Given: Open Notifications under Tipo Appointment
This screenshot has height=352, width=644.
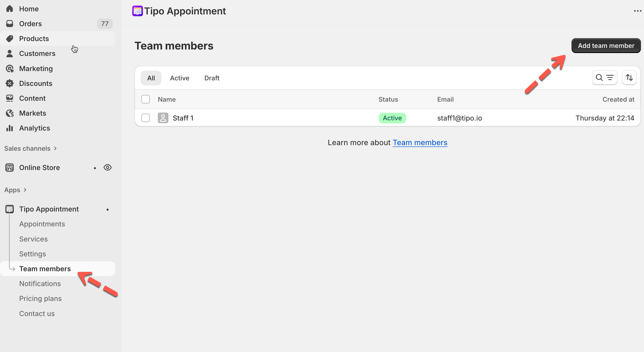Looking at the screenshot, I should coord(40,284).
